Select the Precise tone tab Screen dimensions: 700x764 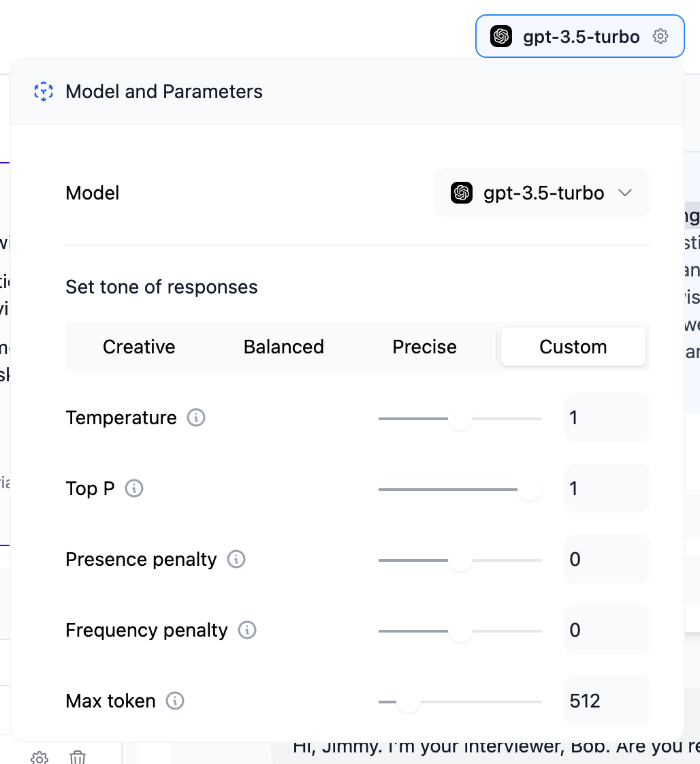click(424, 347)
